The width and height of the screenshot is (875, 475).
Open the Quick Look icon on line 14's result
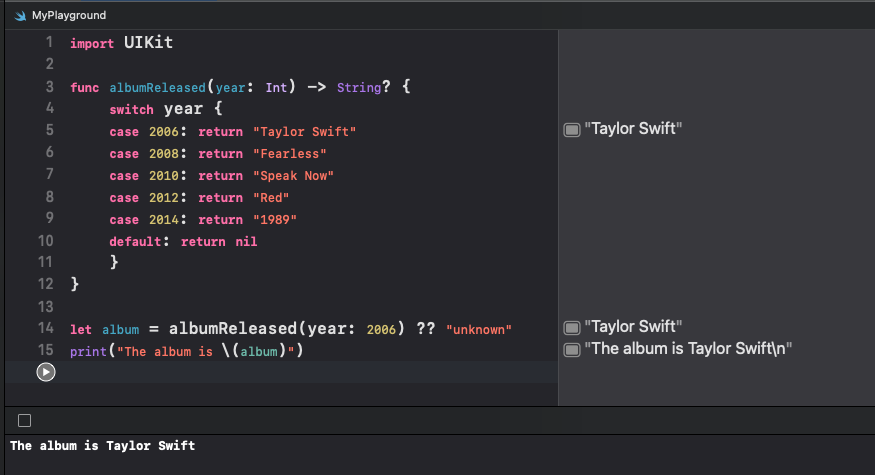pyautogui.click(x=572, y=328)
